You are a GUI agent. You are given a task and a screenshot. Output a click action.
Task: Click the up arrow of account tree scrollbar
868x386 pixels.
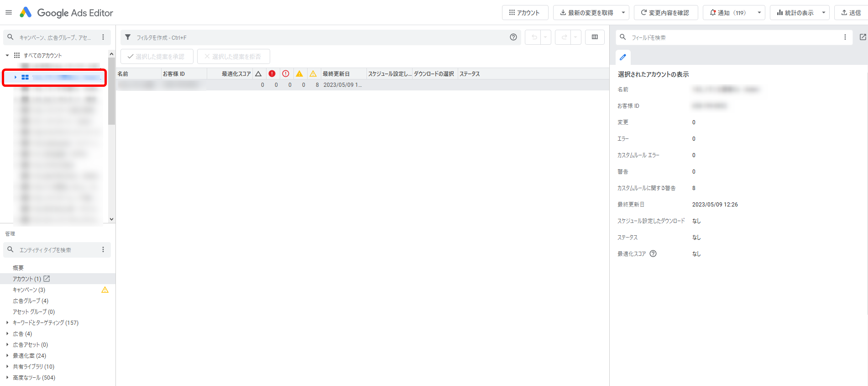click(x=111, y=54)
